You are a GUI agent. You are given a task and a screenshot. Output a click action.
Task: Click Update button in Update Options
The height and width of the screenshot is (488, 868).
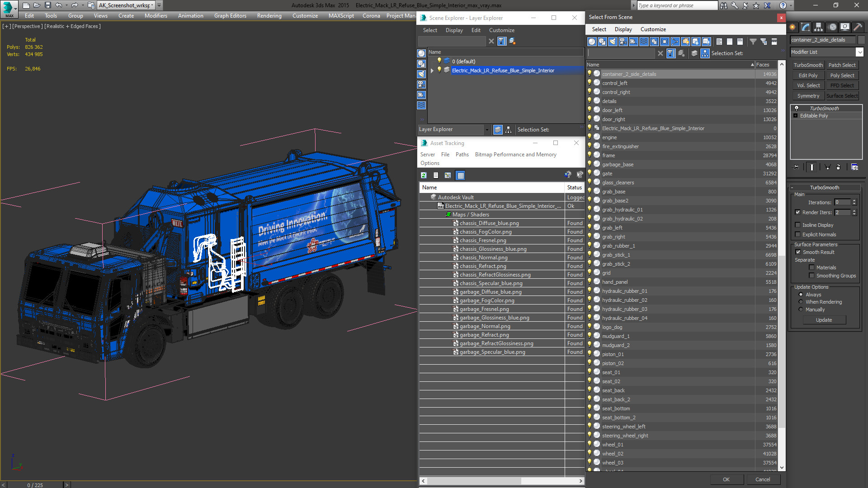click(x=824, y=320)
